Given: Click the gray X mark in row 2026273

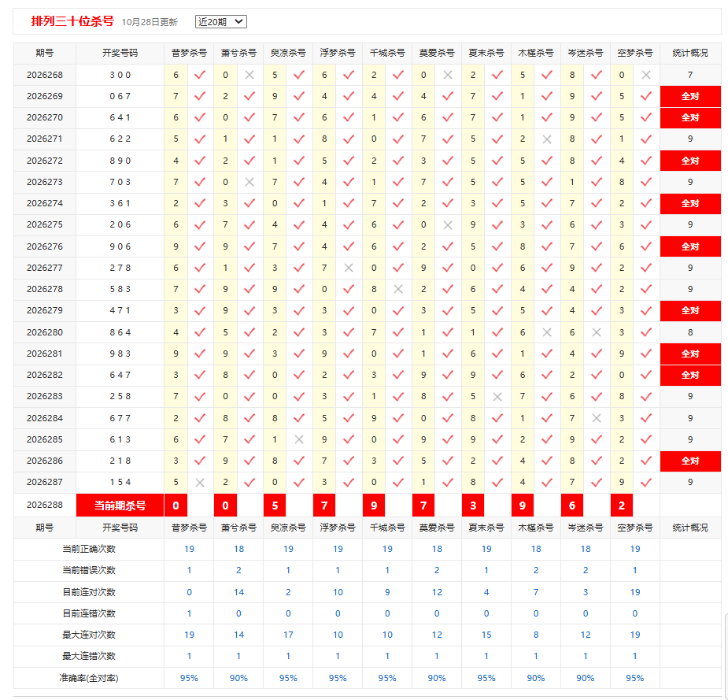Looking at the screenshot, I should [249, 182].
